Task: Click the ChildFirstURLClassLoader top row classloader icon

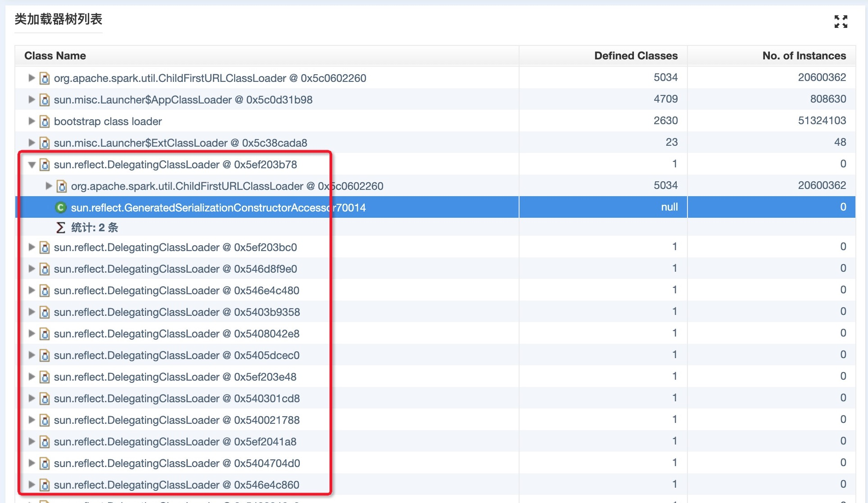Action: [x=45, y=78]
